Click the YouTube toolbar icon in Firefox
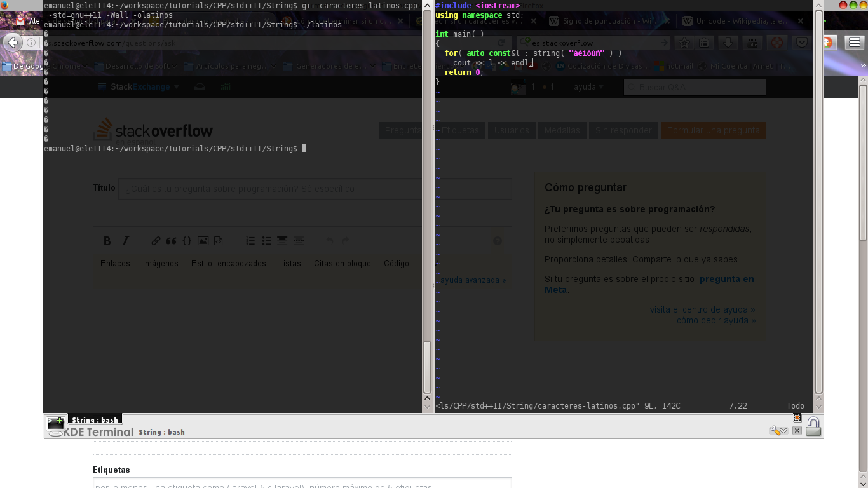The width and height of the screenshot is (868, 488). pyautogui.click(x=752, y=43)
